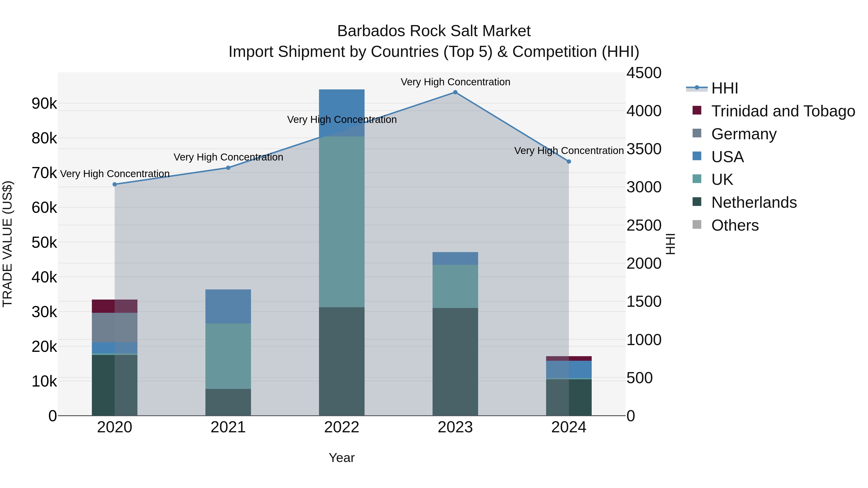The width and height of the screenshot is (868, 488).
Task: Click the chart title 'Barbados Rock Salt Market'
Action: click(434, 31)
